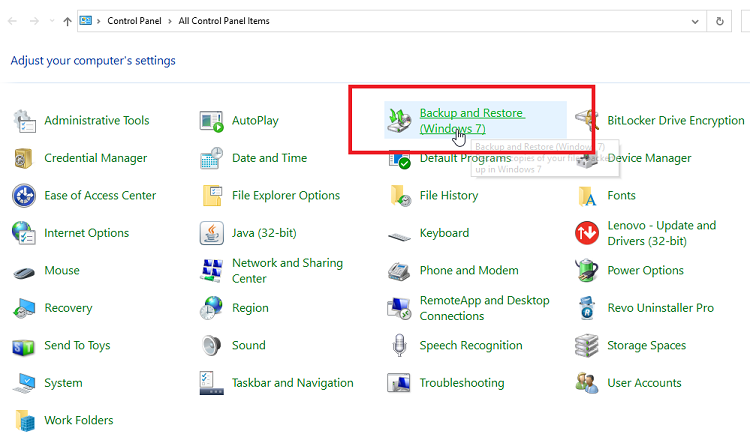Viewport: 750px width, 437px height.
Task: Click the Recovery icon
Action: [24, 308]
